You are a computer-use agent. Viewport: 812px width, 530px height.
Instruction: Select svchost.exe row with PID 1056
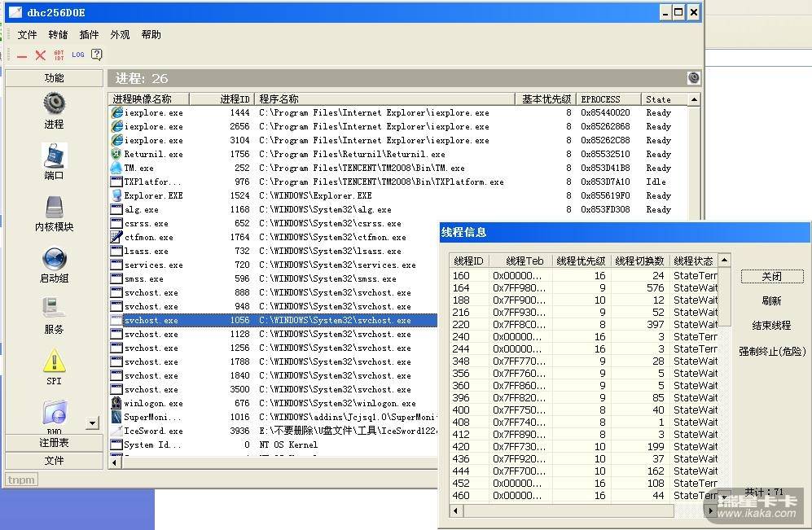click(274, 321)
